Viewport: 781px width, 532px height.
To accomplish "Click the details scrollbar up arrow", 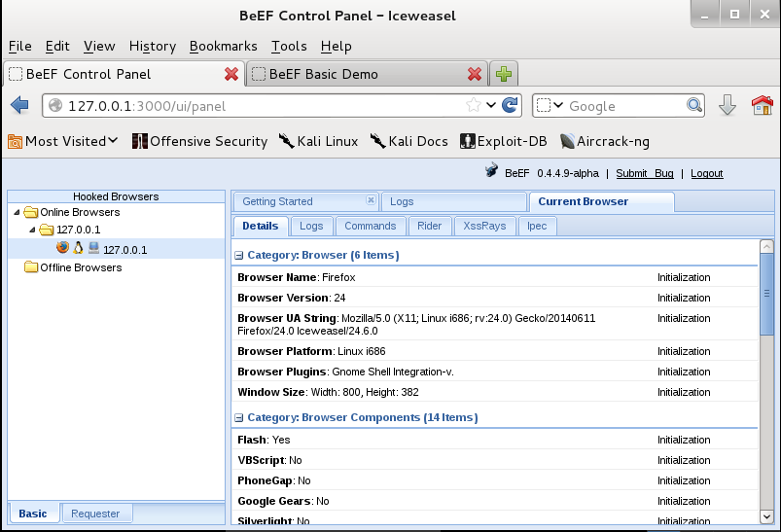I will 767,247.
